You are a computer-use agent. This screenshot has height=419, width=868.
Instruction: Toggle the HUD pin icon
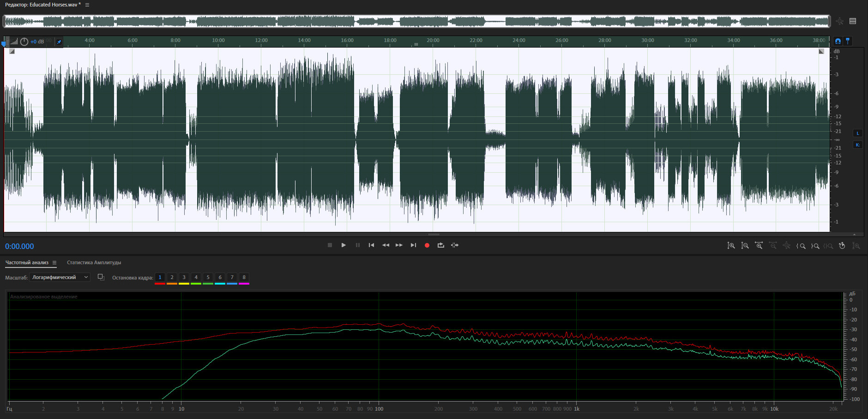point(59,42)
